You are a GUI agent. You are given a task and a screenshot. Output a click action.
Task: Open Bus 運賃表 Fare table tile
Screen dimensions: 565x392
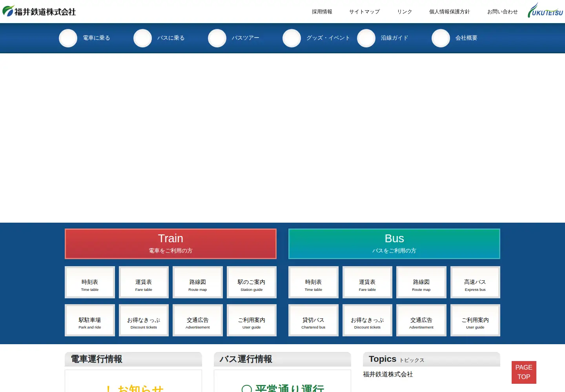[x=367, y=282]
